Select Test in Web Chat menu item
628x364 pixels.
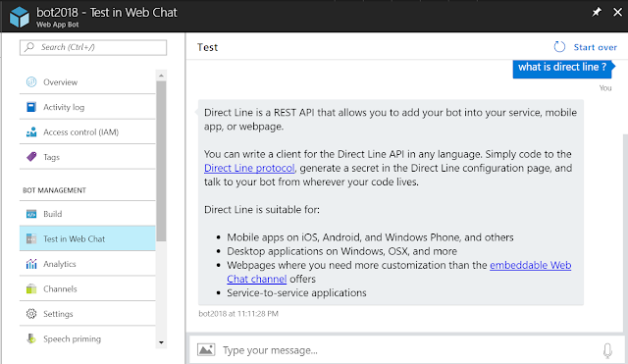tap(87, 238)
